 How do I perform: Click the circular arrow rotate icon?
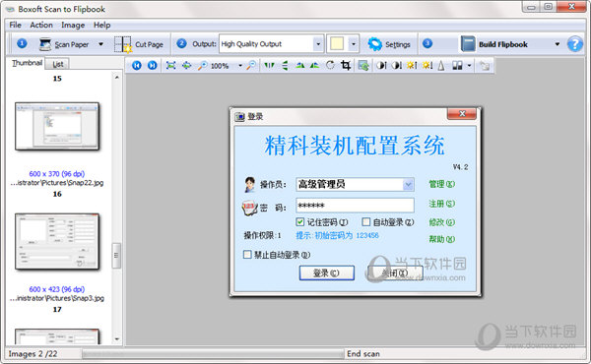click(330, 66)
